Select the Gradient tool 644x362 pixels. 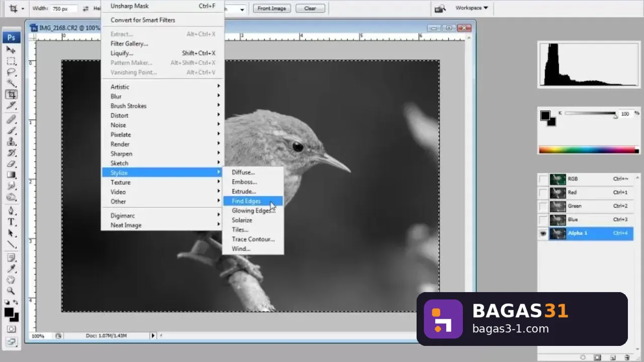click(x=11, y=174)
